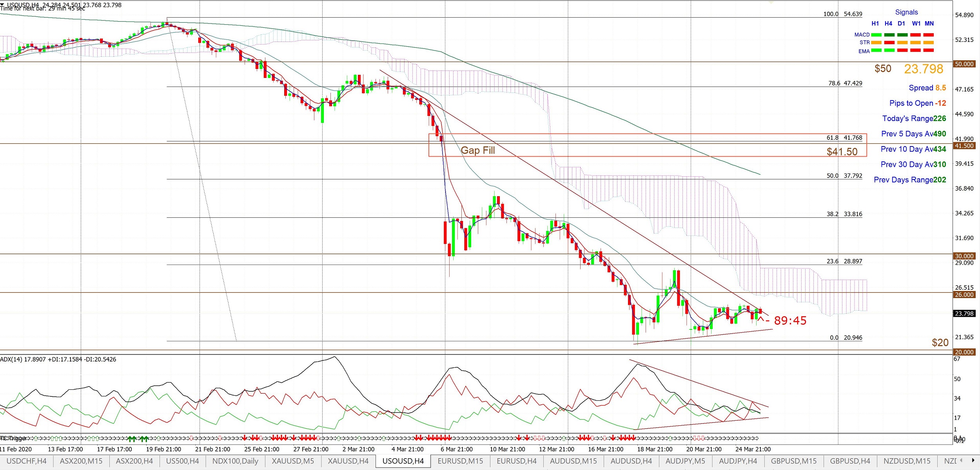The height and width of the screenshot is (470, 980).
Task: Click the Spread 8.5 readout
Action: tap(927, 88)
